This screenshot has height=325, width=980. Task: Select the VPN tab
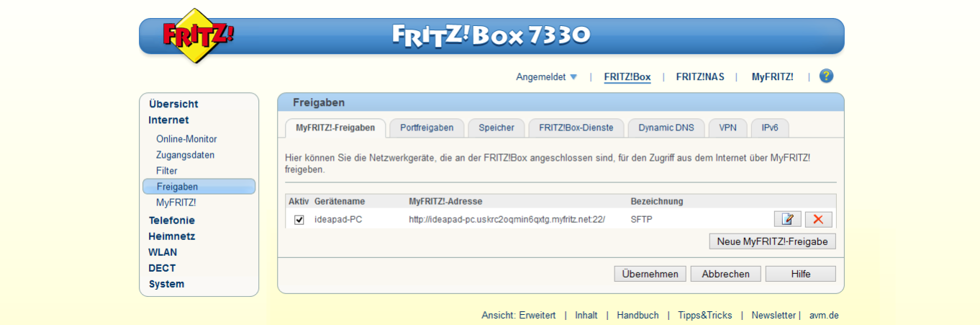[x=727, y=128]
